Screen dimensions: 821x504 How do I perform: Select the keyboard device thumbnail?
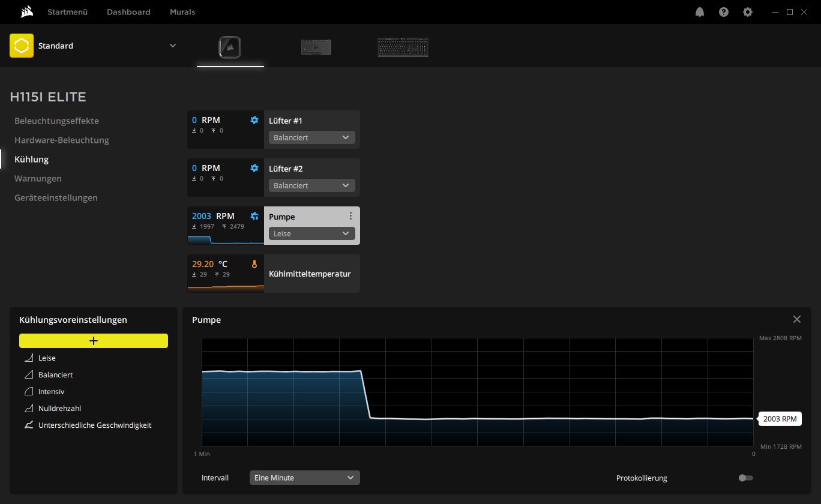pyautogui.click(x=403, y=47)
